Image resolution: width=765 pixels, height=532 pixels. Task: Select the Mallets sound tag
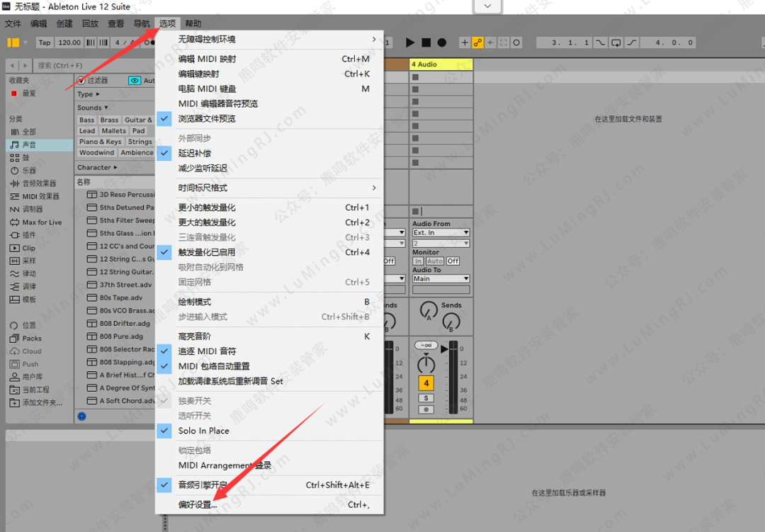pyautogui.click(x=113, y=131)
